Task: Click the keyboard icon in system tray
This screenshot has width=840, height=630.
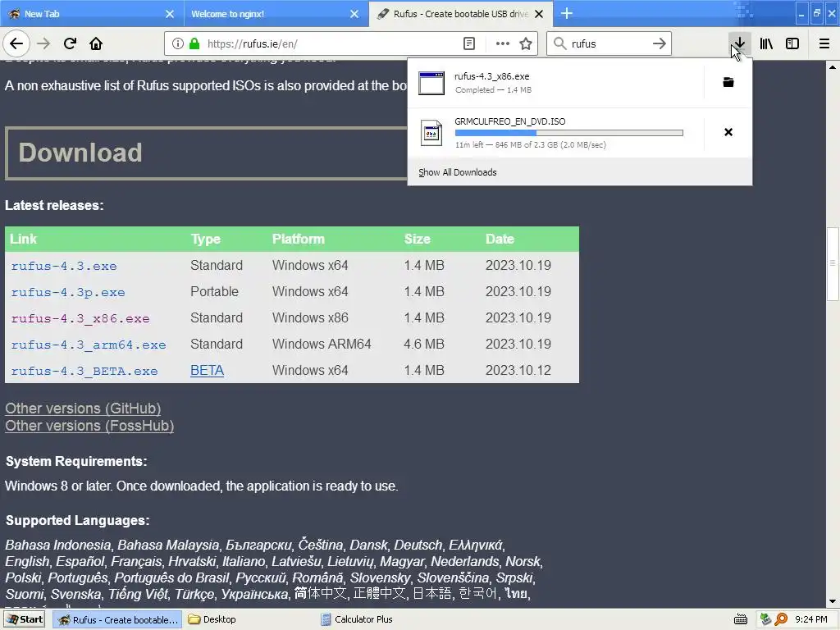Action: tap(741, 619)
